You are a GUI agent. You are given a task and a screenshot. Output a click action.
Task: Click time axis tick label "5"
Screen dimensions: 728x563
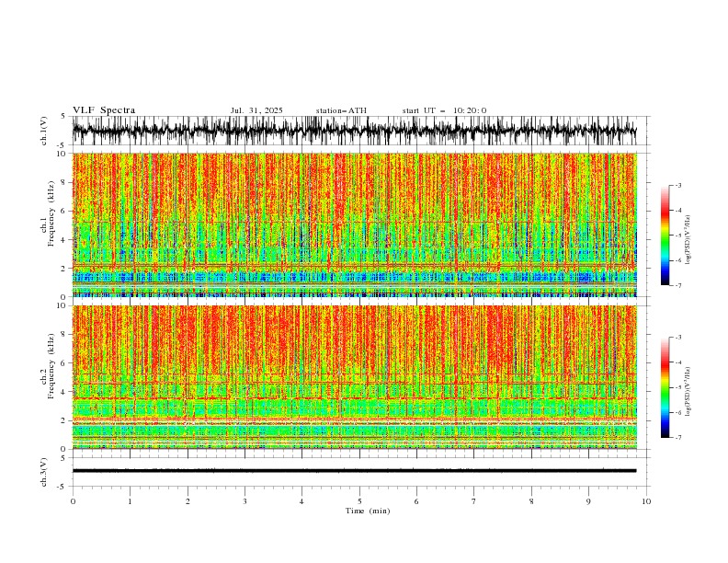(359, 501)
